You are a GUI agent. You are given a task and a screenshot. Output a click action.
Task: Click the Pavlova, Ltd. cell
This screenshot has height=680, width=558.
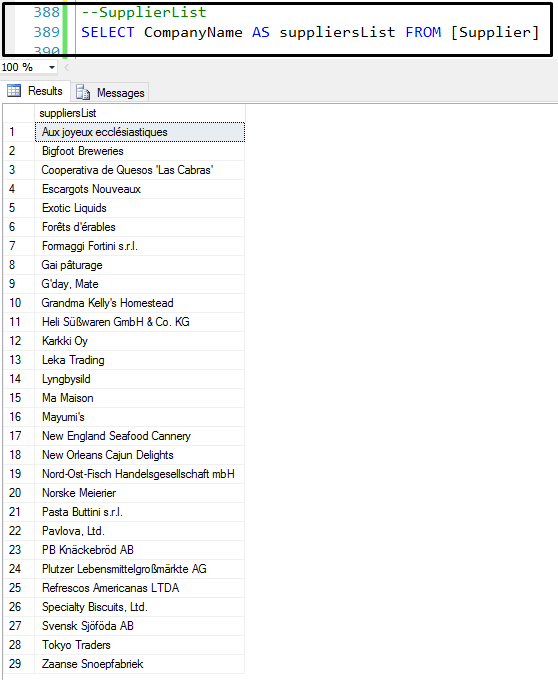point(140,531)
